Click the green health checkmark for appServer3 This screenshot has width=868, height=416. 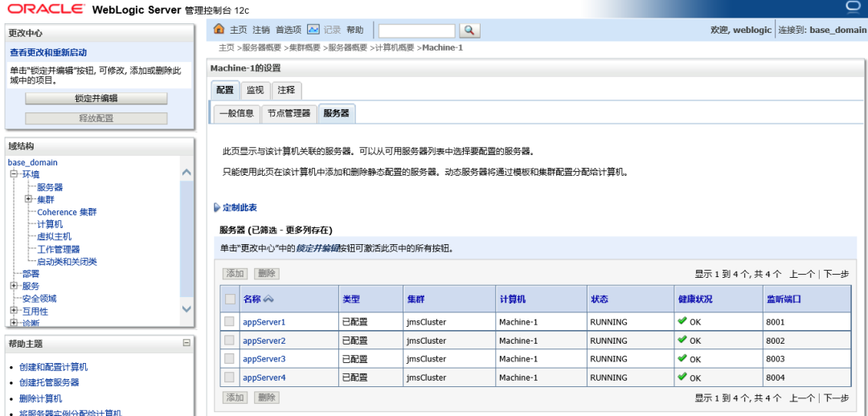coord(682,358)
